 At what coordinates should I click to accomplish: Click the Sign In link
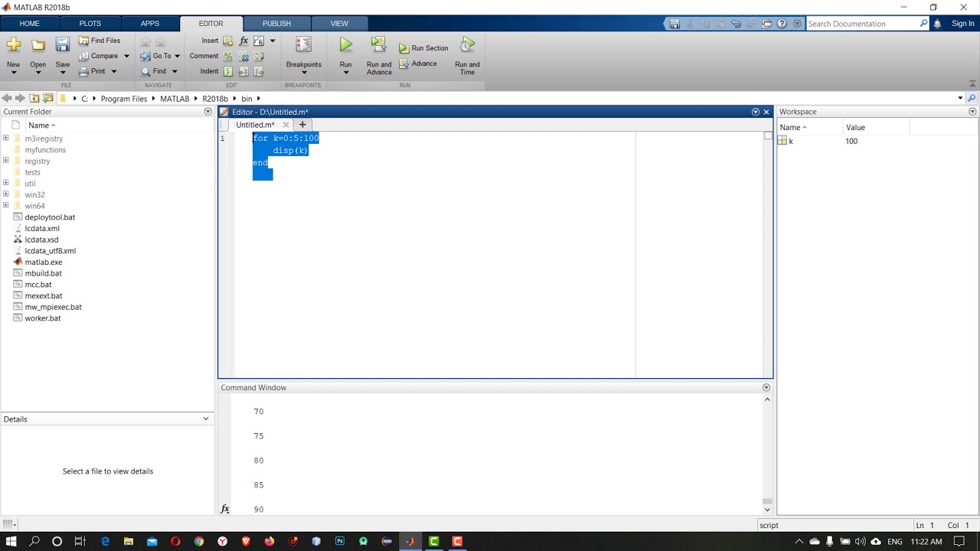(x=963, y=24)
